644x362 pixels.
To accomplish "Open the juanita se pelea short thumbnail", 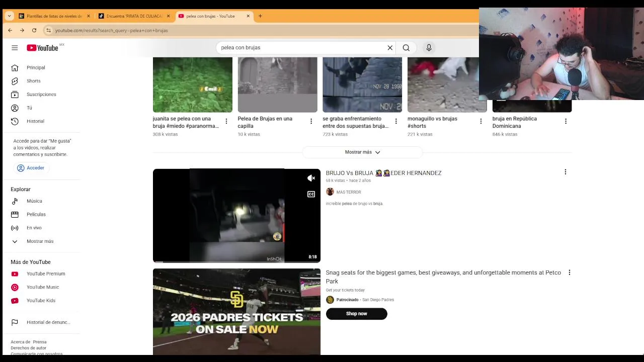I will (x=193, y=84).
